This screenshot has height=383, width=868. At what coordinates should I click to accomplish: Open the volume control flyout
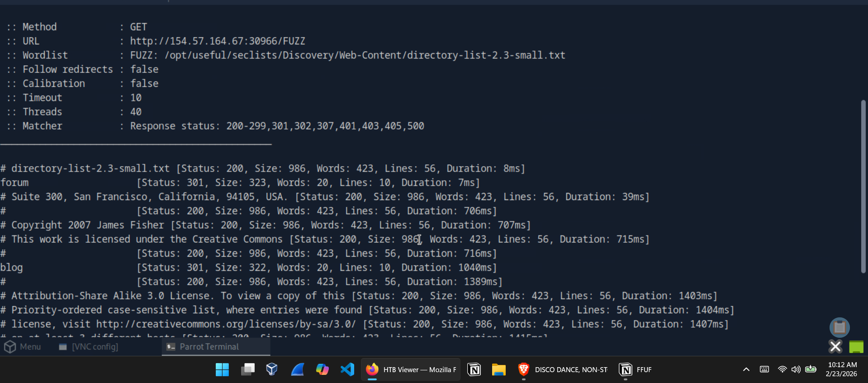pyautogui.click(x=796, y=369)
